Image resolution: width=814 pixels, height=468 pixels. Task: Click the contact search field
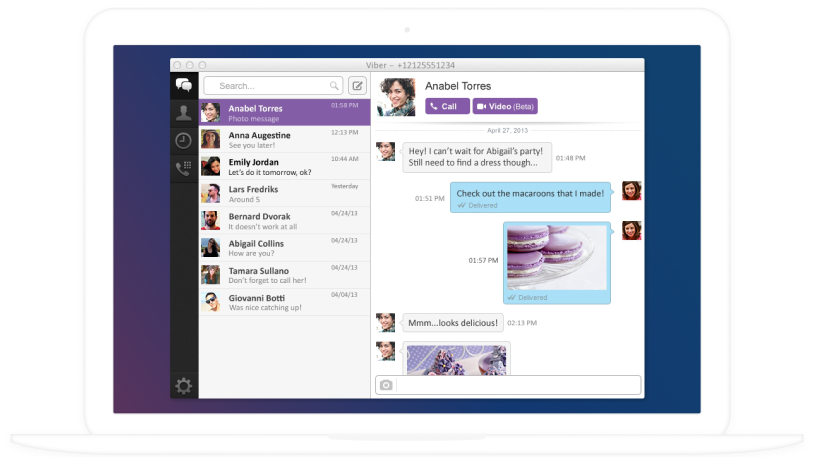point(270,86)
